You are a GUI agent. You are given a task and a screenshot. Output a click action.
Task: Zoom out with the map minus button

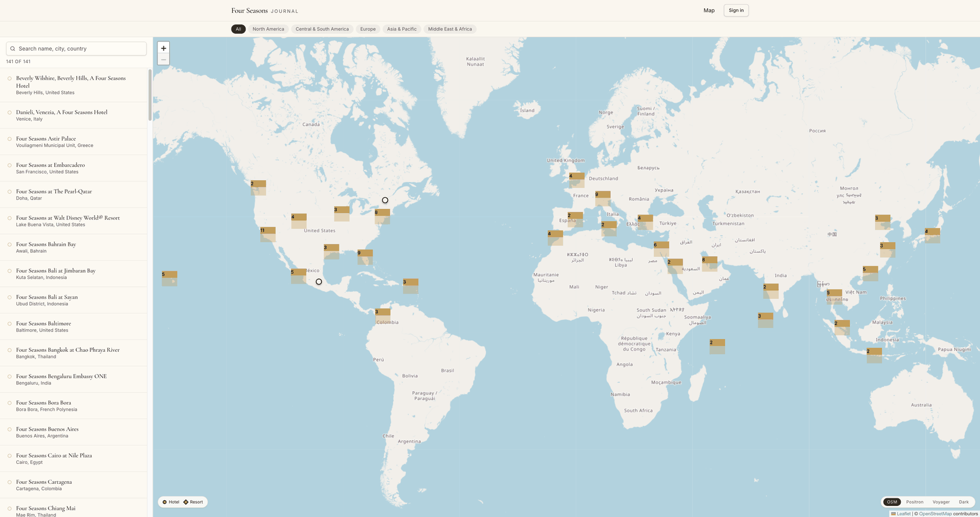tap(163, 60)
